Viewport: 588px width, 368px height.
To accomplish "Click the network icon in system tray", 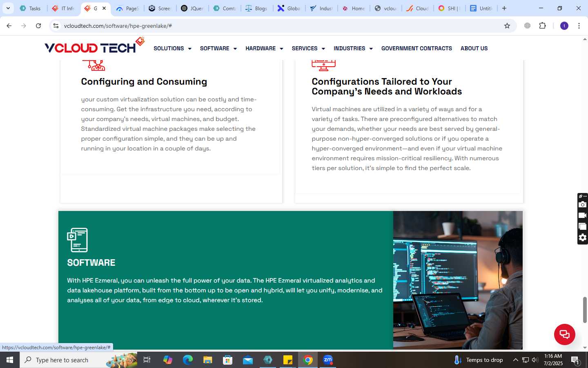I will point(526,360).
